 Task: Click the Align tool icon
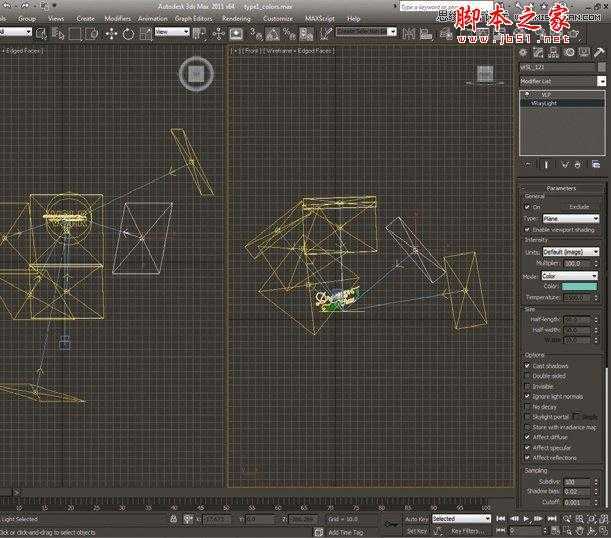tap(426, 34)
